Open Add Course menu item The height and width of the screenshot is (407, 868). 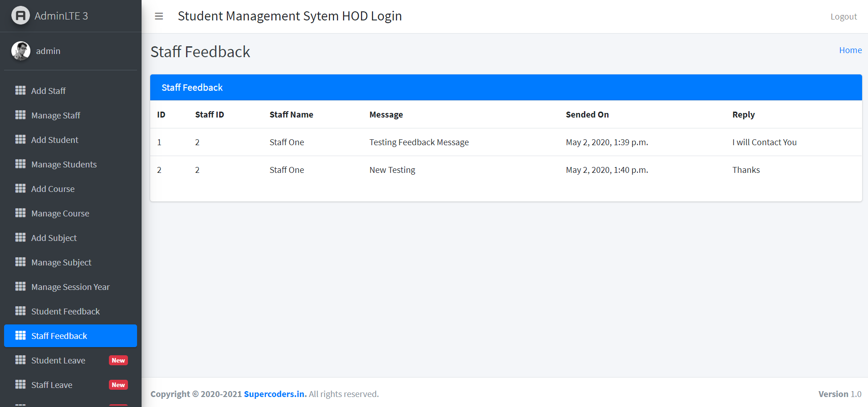click(x=70, y=189)
